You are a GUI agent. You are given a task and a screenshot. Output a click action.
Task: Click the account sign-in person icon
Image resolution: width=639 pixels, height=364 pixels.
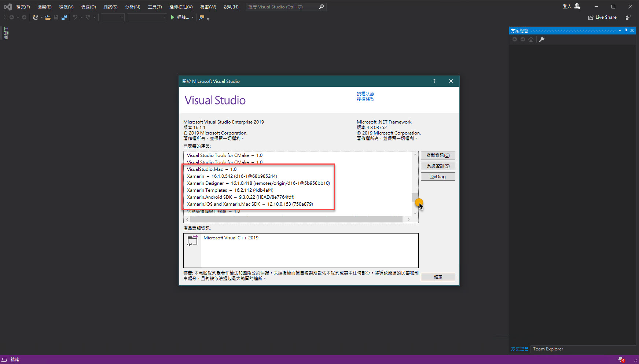pos(577,6)
